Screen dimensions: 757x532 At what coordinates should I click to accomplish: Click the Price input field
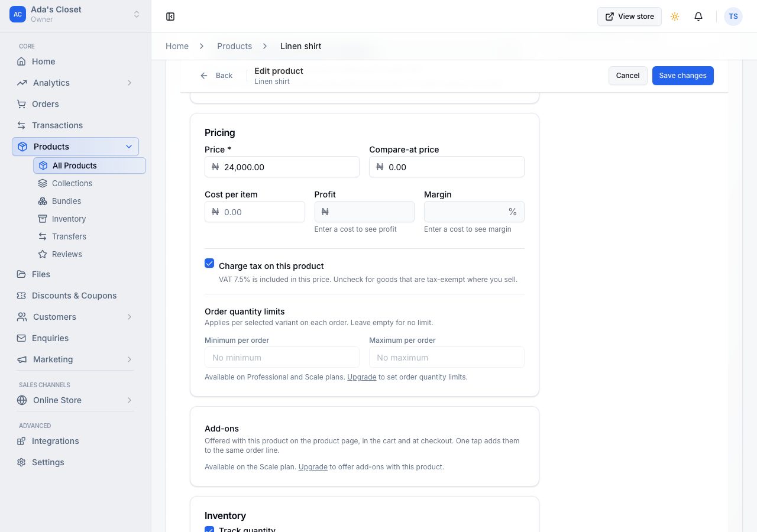[282, 167]
